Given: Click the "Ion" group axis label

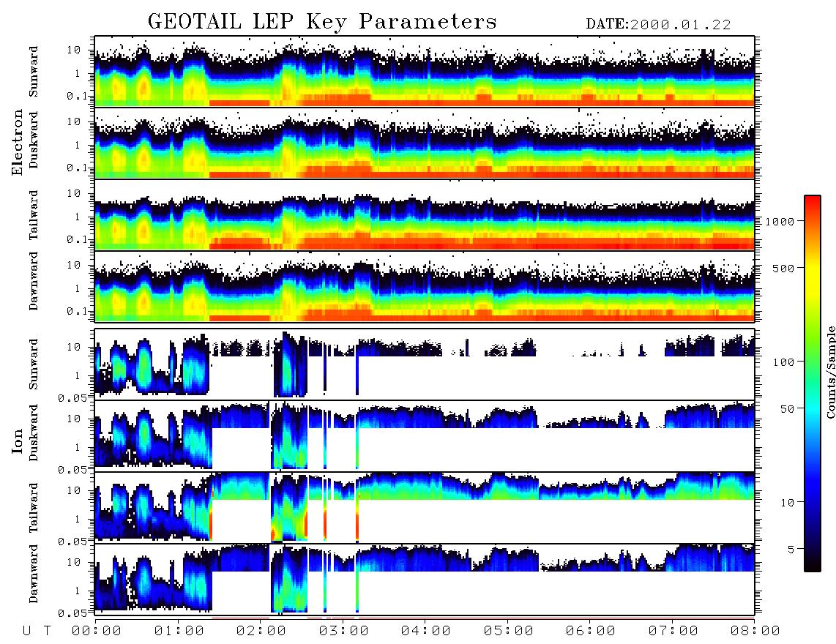Looking at the screenshot, I should (x=18, y=441).
